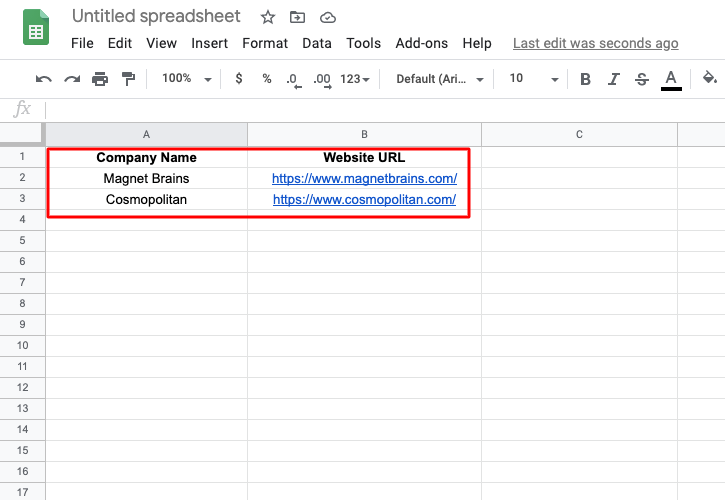This screenshot has width=725, height=500.
Task: Redo the last action
Action: (72, 79)
